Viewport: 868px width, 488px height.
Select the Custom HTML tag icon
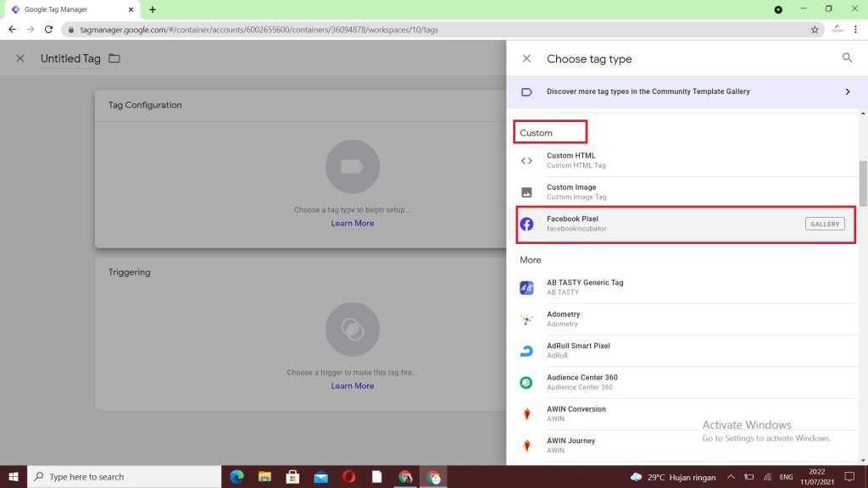tap(526, 158)
